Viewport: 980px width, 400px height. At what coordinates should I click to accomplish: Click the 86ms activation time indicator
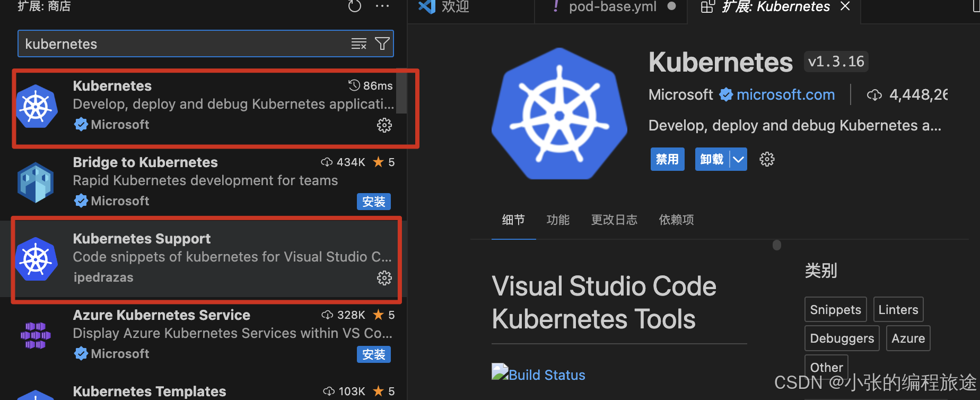371,85
